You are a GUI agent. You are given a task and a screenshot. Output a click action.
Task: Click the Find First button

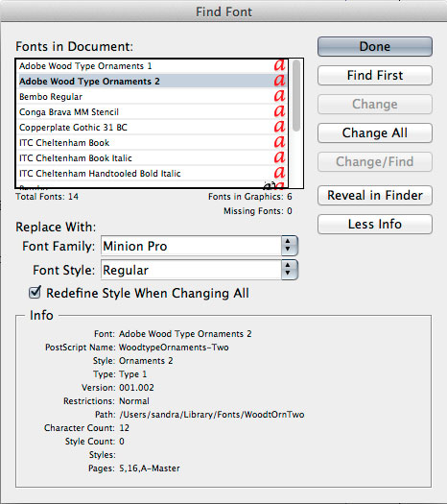click(x=375, y=75)
